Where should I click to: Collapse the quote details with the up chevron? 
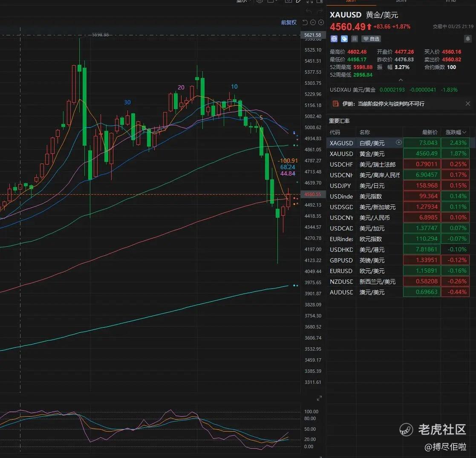[x=401, y=80]
